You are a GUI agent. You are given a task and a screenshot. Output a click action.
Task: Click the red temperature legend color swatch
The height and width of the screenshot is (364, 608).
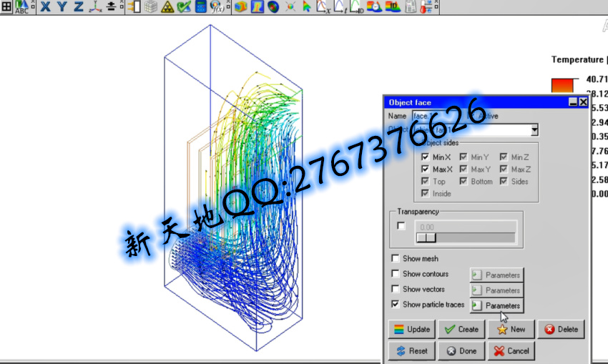[x=562, y=85]
